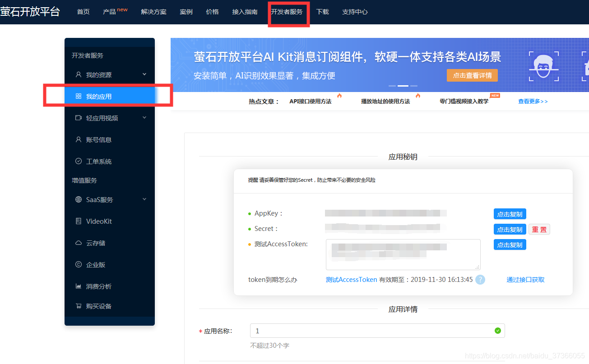This screenshot has height=364, width=589.
Task: Click the 我的应用 grid icon
Action: (79, 96)
